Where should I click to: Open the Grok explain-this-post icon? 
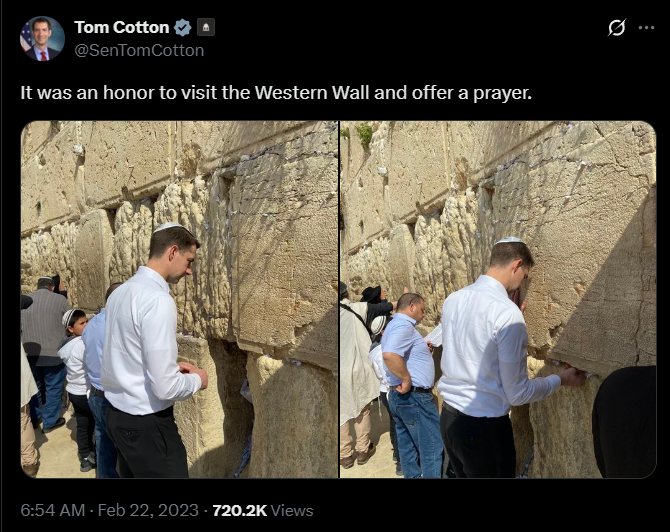[x=617, y=27]
